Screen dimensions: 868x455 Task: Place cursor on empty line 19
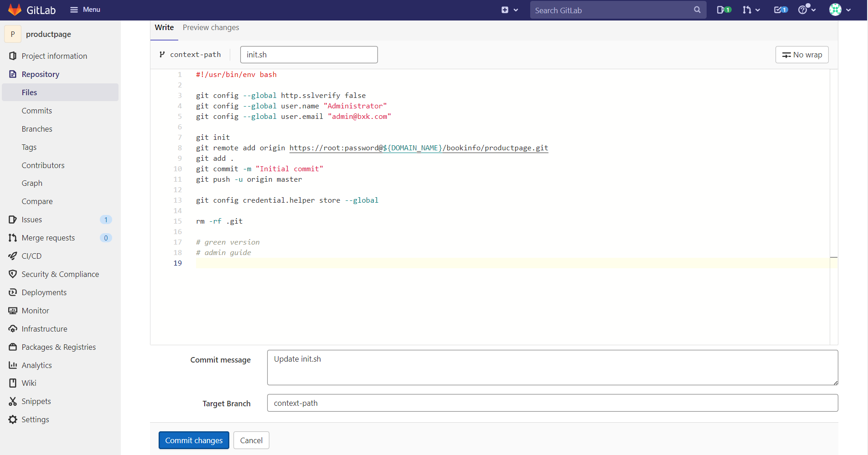tap(512, 263)
